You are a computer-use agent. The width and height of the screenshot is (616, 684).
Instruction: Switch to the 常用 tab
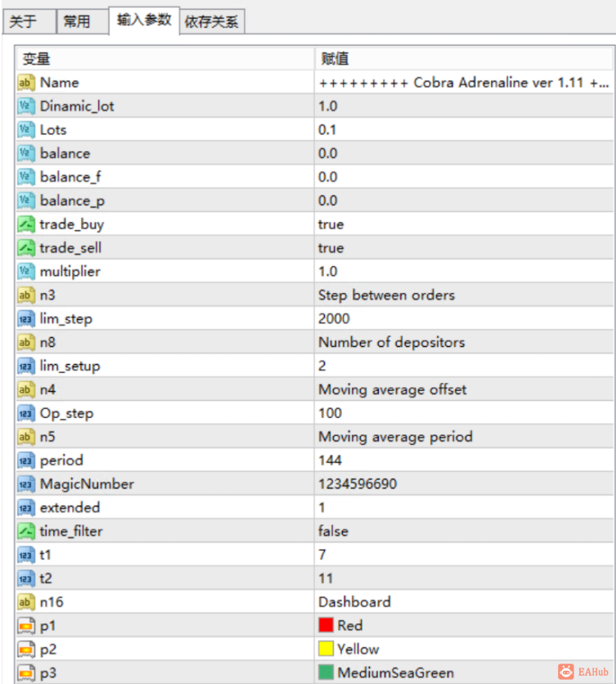coord(83,21)
